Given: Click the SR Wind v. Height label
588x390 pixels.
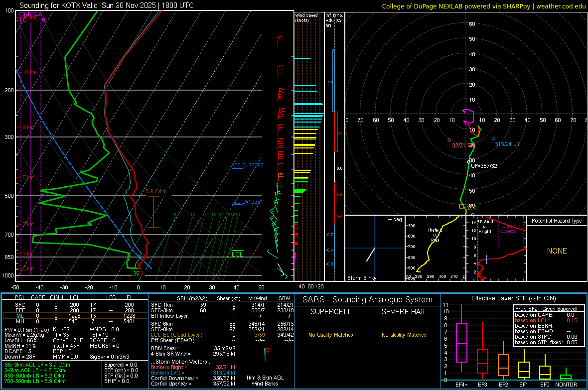Looking at the screenshot, I should [x=485, y=227].
